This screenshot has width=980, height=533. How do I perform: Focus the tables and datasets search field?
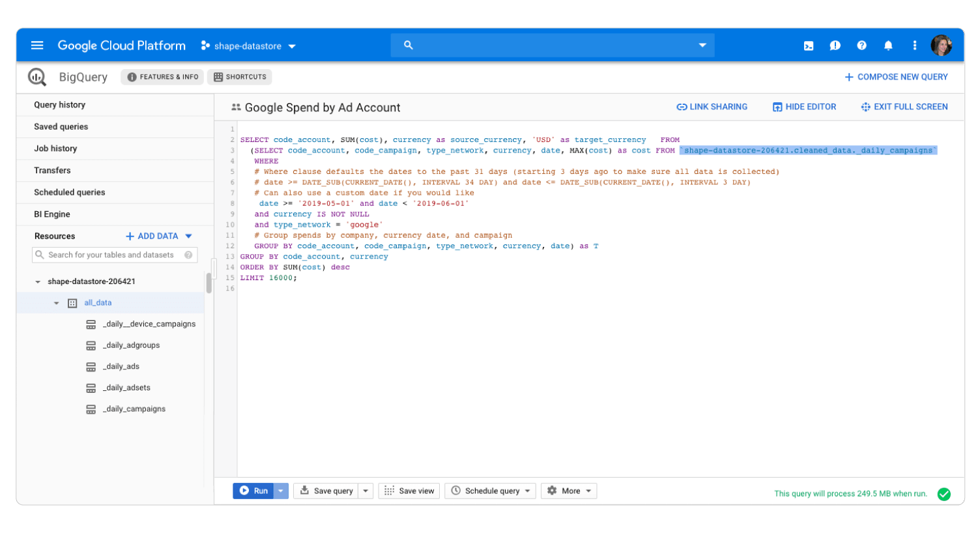click(x=111, y=255)
